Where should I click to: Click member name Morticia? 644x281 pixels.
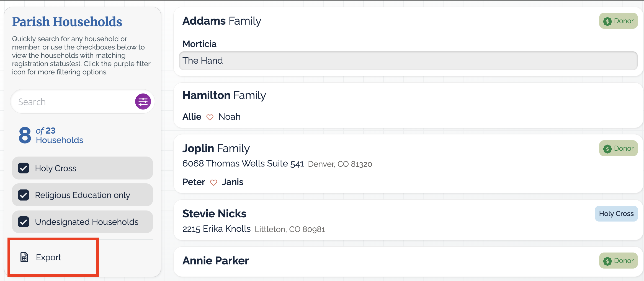coord(199,44)
